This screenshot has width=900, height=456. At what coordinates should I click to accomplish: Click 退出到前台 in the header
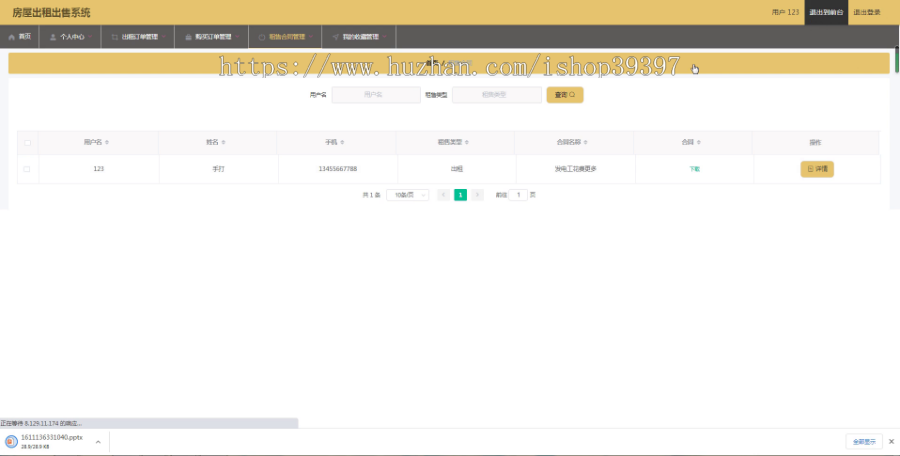(x=826, y=12)
